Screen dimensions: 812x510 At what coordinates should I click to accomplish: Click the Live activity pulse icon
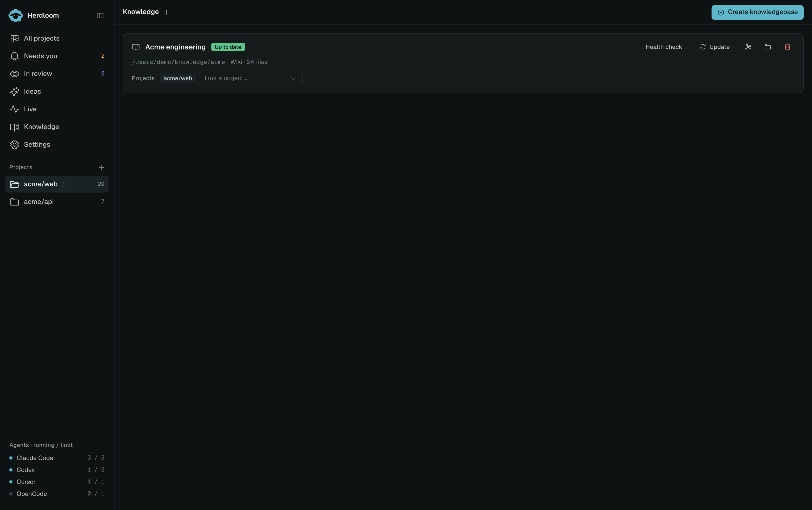15,109
